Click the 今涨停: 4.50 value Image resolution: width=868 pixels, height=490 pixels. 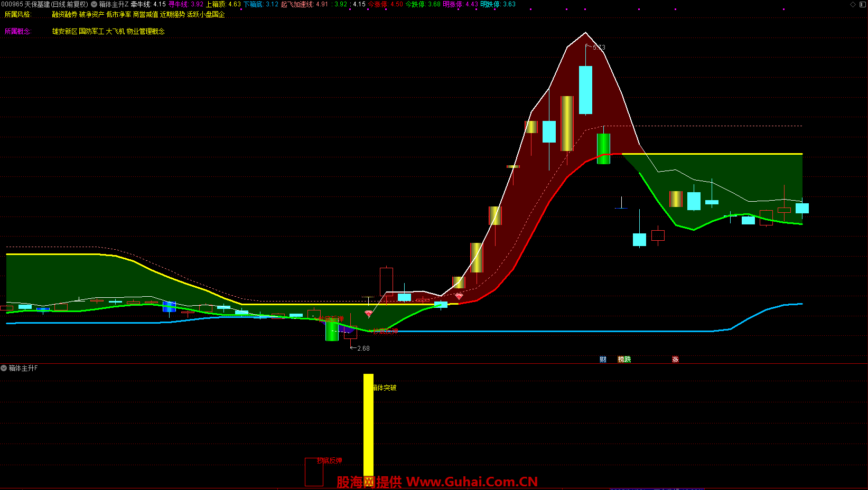point(386,4)
